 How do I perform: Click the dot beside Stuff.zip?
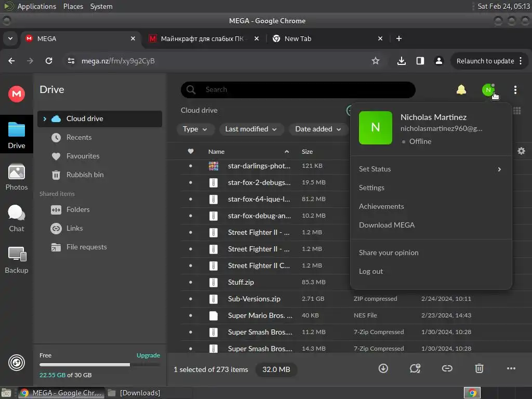click(190, 282)
